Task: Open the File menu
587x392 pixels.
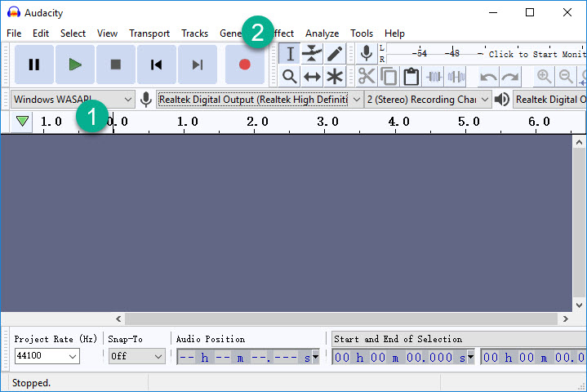Action: (x=14, y=33)
